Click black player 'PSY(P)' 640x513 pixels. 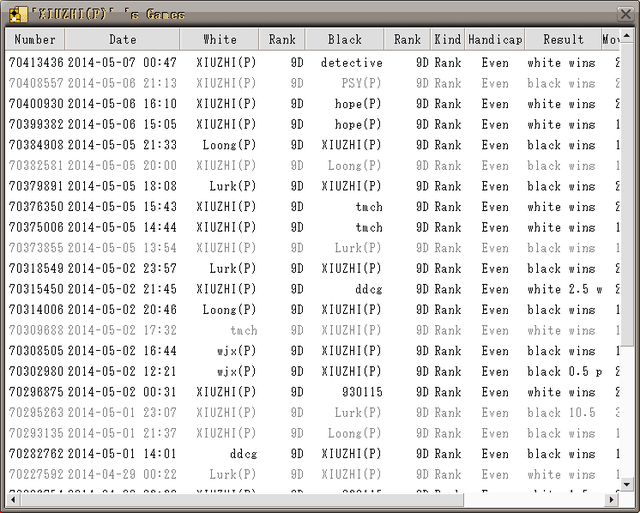click(x=361, y=83)
